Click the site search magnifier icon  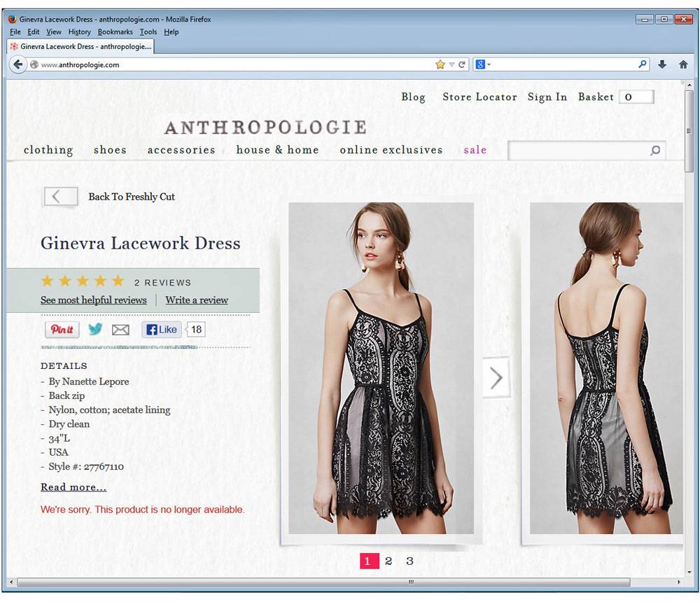[655, 150]
